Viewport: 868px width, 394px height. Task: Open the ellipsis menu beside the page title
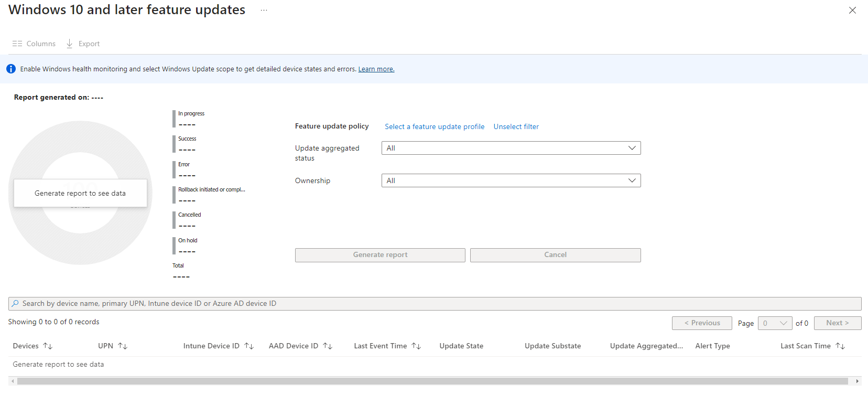[x=264, y=10]
